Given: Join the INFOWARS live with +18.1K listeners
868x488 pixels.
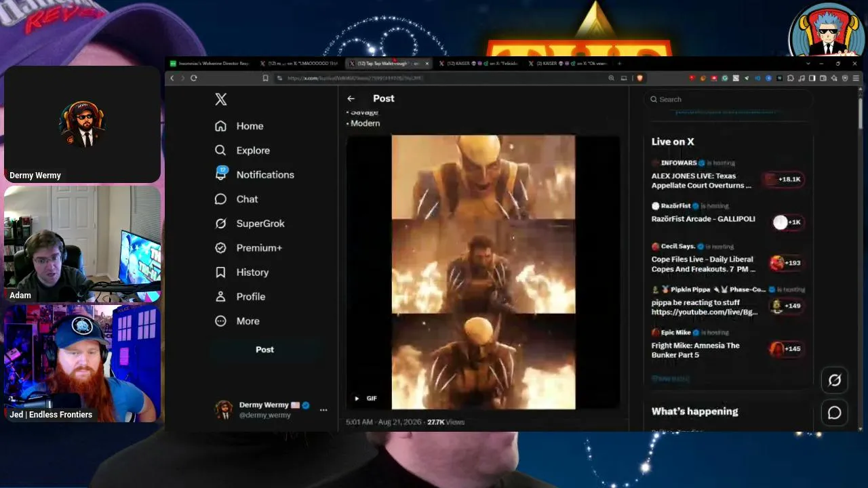Looking at the screenshot, I should point(783,179).
